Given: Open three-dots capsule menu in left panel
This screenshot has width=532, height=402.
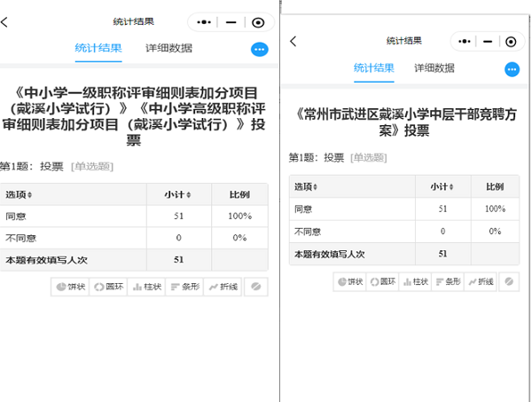Looking at the screenshot, I should coord(205,22).
